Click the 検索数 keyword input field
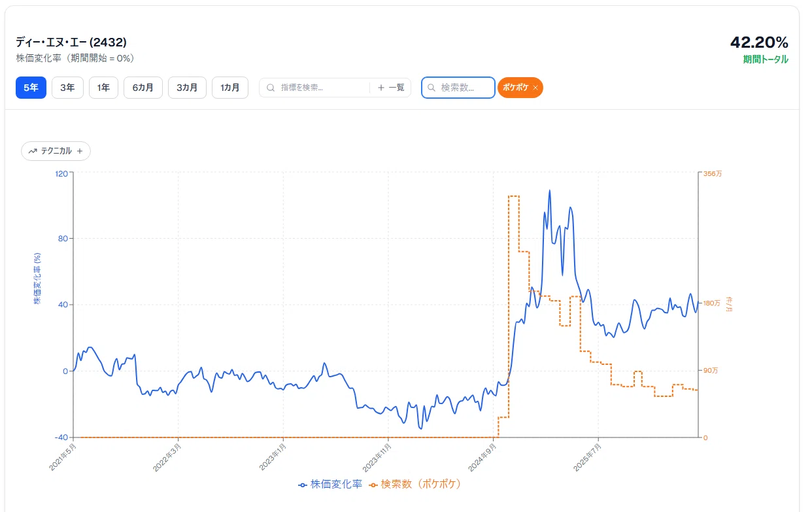Image resolution: width=812 pixels, height=512 pixels. (x=458, y=88)
